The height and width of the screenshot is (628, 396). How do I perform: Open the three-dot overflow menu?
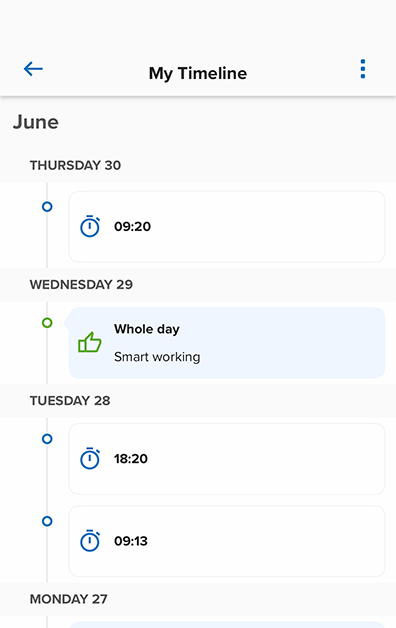[x=363, y=69]
